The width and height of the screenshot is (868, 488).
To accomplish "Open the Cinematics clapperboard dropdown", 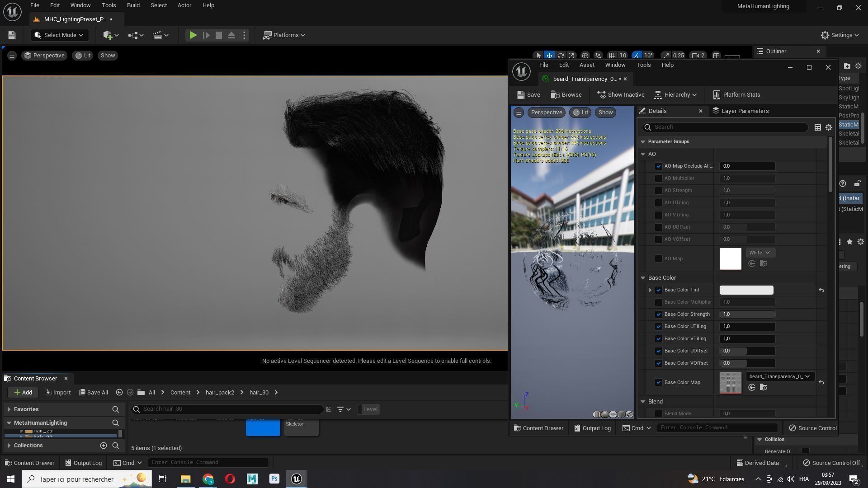I will tap(160, 35).
